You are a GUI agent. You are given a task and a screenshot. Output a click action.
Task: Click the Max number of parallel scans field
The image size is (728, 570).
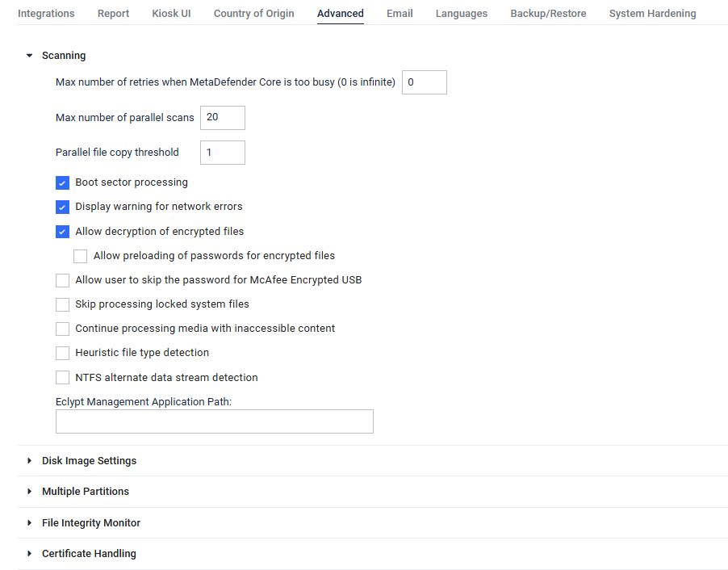tap(223, 118)
